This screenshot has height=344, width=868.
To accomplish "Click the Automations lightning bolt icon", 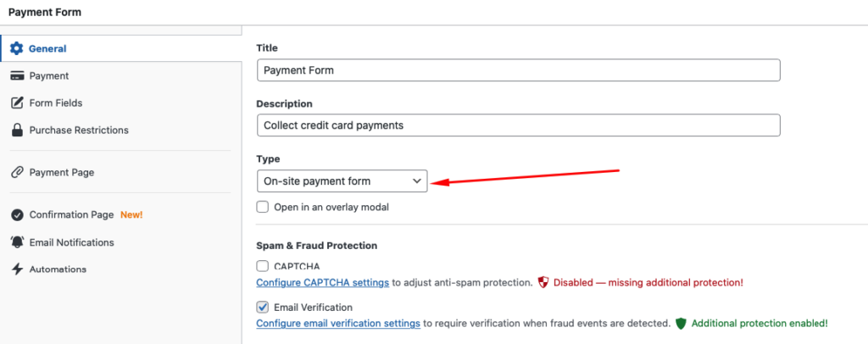I will (16, 269).
